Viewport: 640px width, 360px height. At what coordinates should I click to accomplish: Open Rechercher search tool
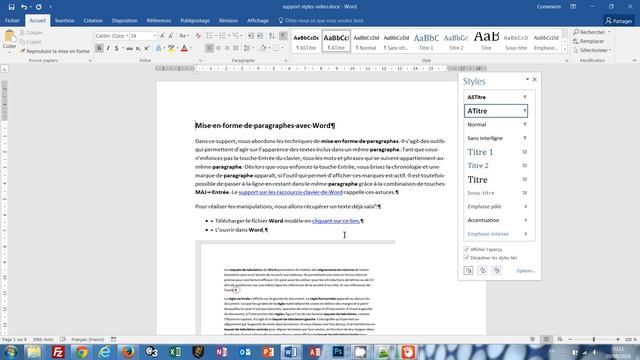click(x=589, y=32)
